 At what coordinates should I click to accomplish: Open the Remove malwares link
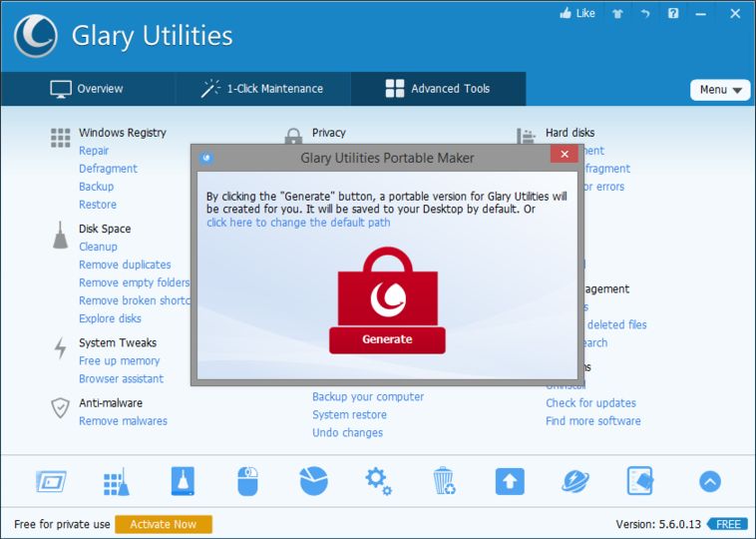[x=123, y=421]
